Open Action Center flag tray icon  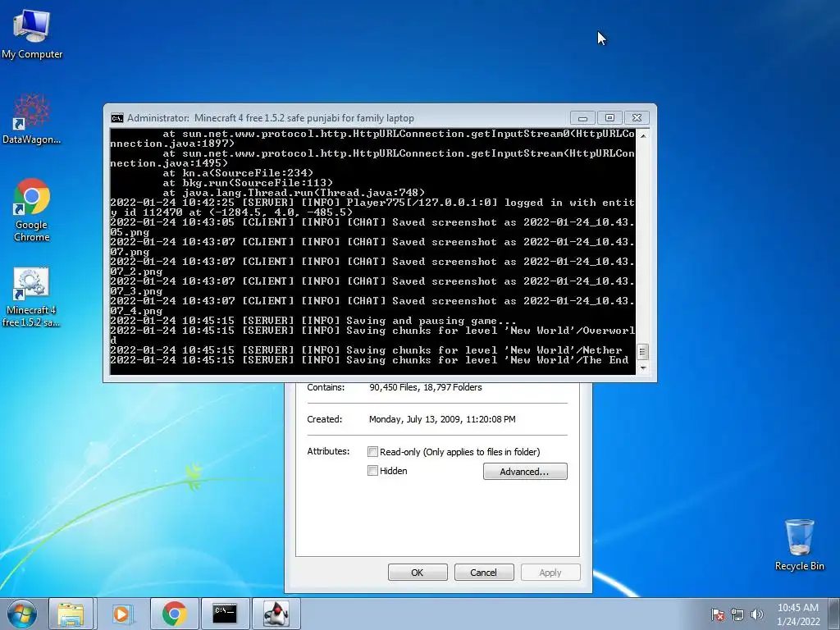click(x=718, y=614)
